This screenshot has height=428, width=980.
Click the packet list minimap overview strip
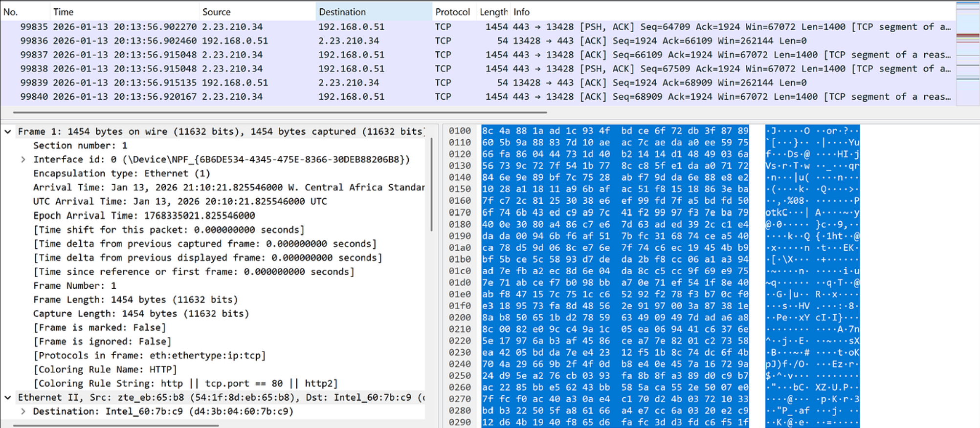point(968,53)
